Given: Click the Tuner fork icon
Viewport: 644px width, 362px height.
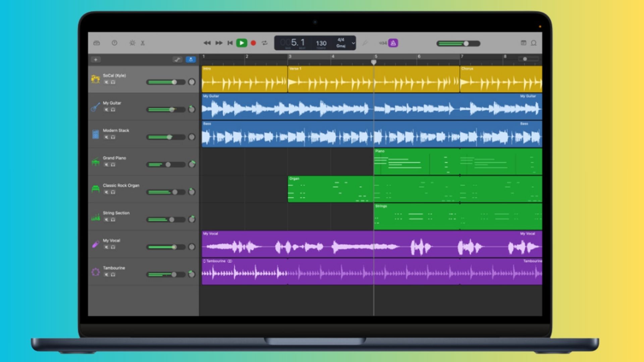Looking at the screenshot, I should coord(366,43).
